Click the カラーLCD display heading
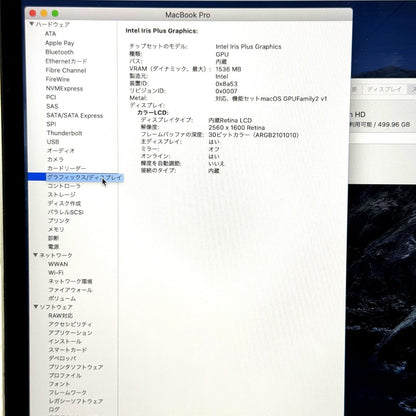 tap(153, 113)
